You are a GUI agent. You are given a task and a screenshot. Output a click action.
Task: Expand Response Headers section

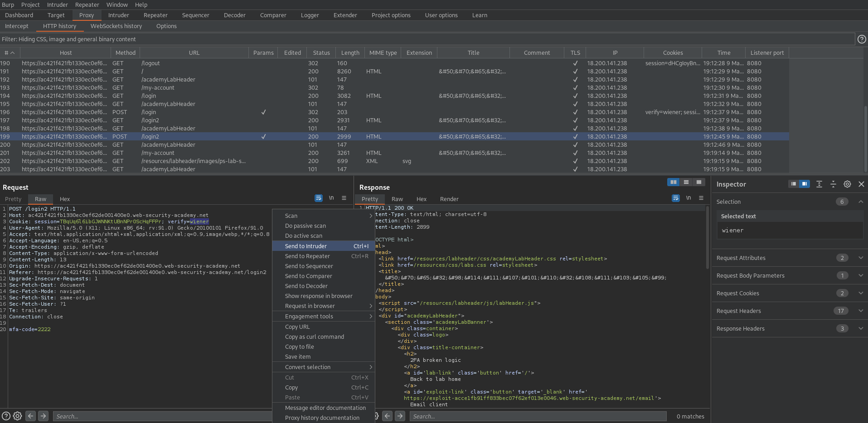(860, 328)
